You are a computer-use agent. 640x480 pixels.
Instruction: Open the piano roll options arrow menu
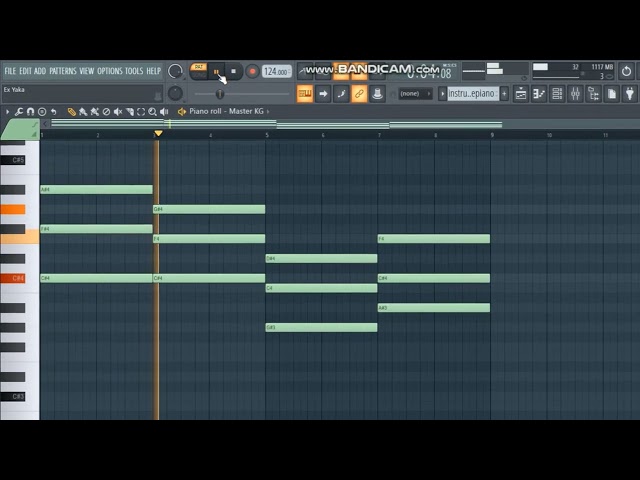click(7, 111)
